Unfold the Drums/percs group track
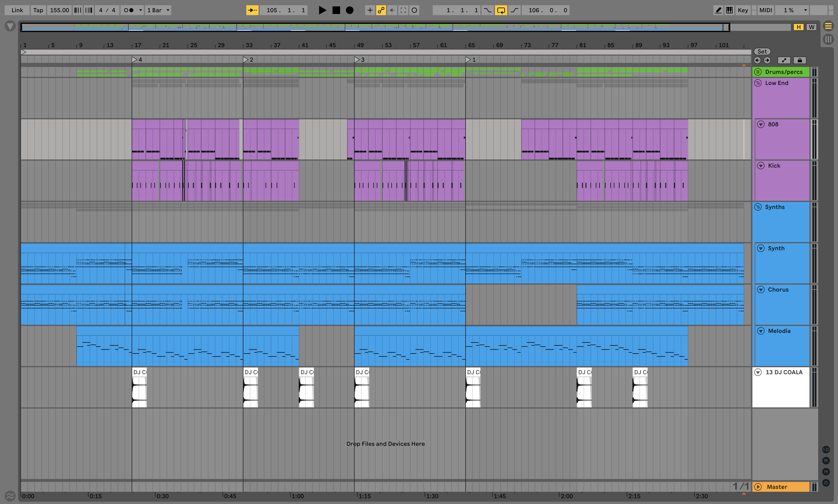This screenshot has height=504, width=838. [758, 72]
